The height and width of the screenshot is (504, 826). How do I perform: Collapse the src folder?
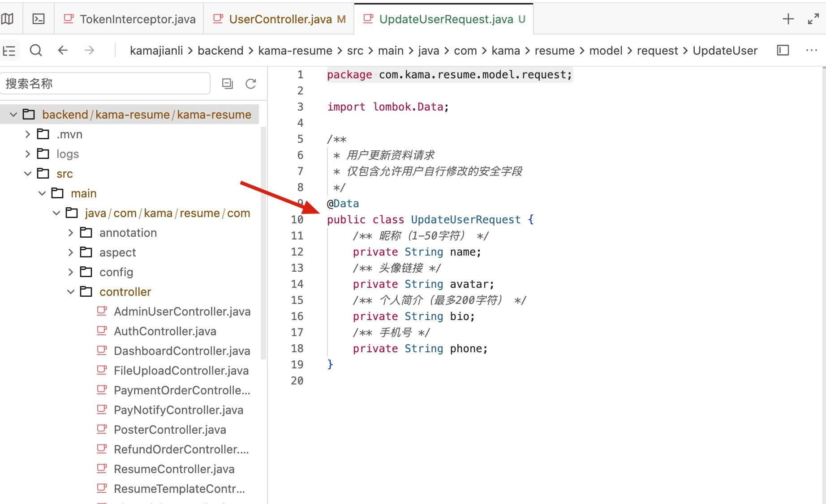[28, 174]
